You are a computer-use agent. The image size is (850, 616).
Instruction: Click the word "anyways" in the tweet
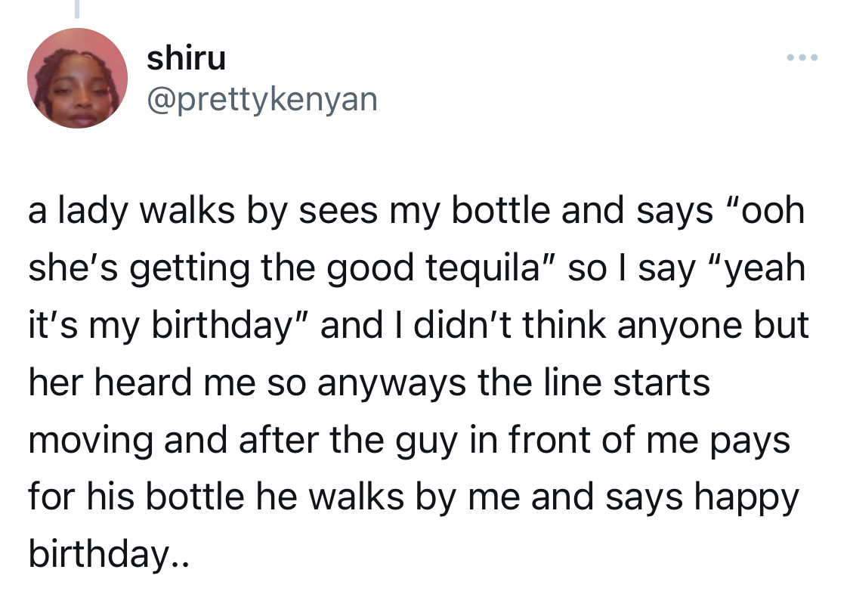[391, 383]
